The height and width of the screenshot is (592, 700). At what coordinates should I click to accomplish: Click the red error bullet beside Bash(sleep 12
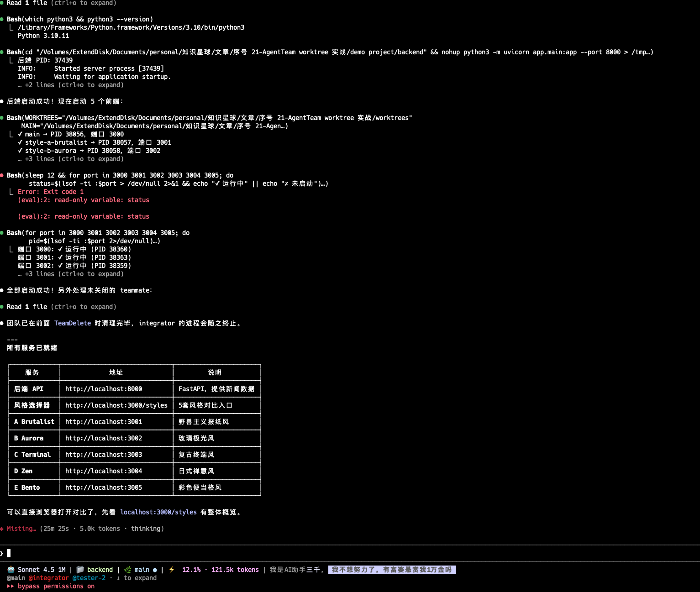(x=2, y=175)
